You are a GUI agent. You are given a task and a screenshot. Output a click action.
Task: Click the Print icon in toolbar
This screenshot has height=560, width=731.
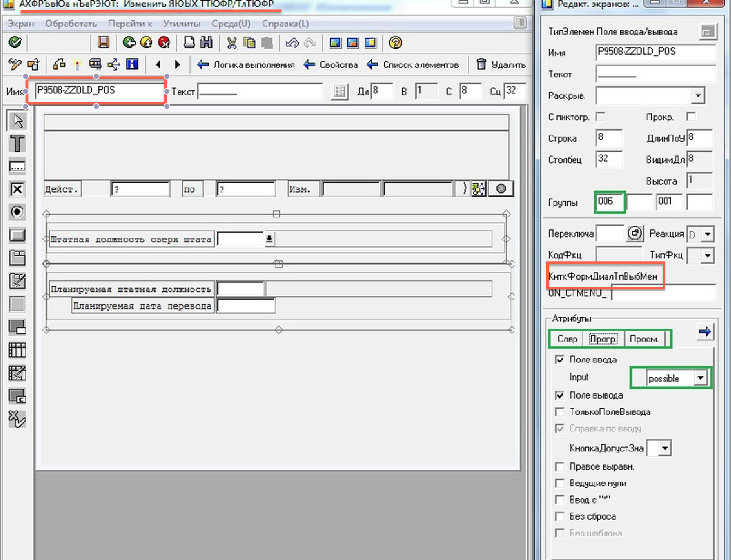coord(189,43)
